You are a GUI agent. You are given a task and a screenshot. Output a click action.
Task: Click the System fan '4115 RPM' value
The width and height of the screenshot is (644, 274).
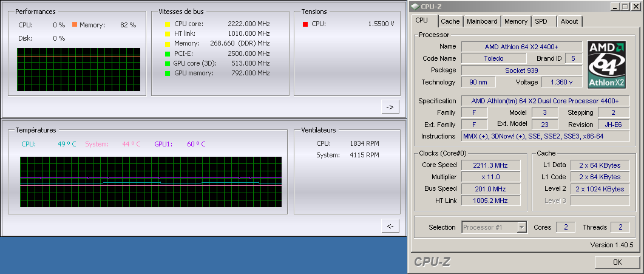click(364, 156)
